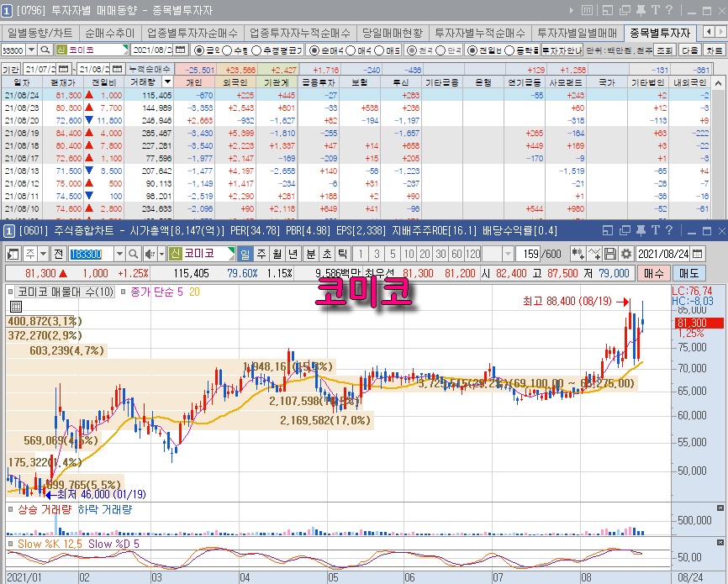Open the calendar icon next to 2021/08/24
728x584 pixels.
pyautogui.click(x=697, y=254)
